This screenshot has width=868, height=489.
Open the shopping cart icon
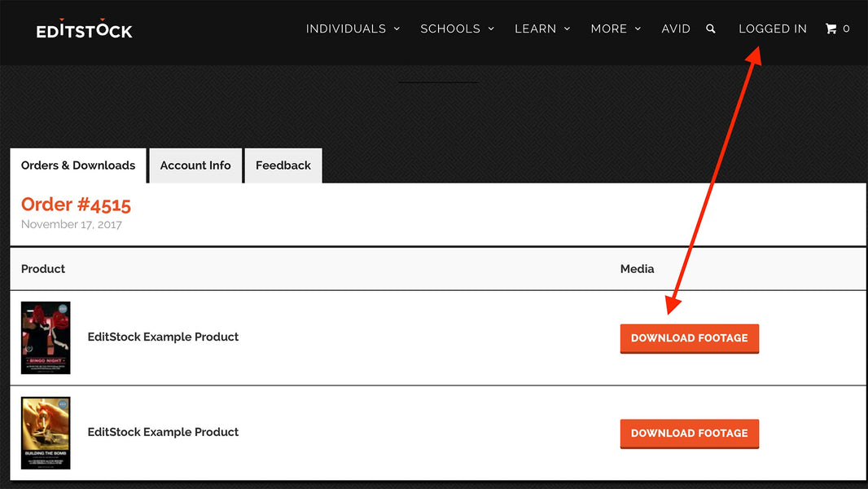(x=831, y=29)
